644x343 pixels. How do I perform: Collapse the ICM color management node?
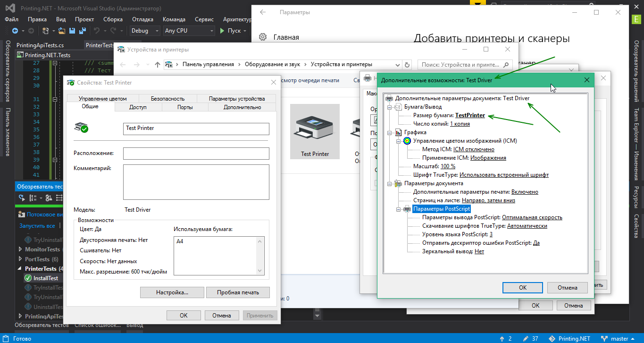[399, 141]
